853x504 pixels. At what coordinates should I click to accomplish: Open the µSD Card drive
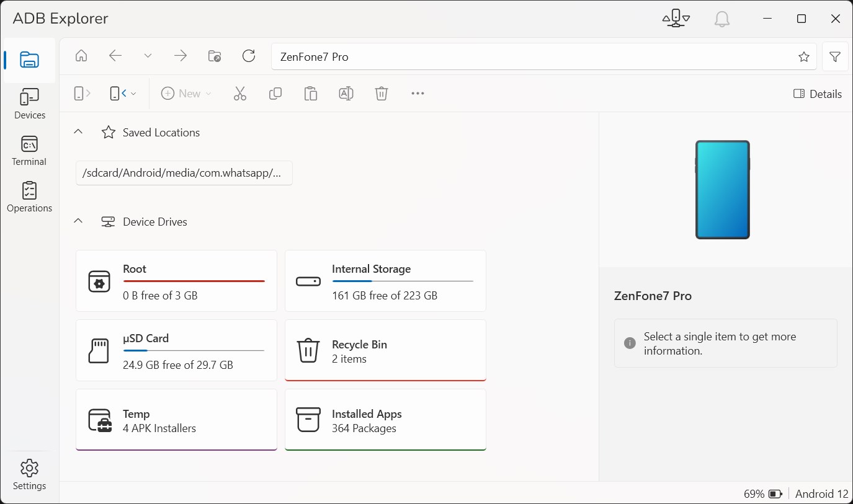(x=176, y=350)
